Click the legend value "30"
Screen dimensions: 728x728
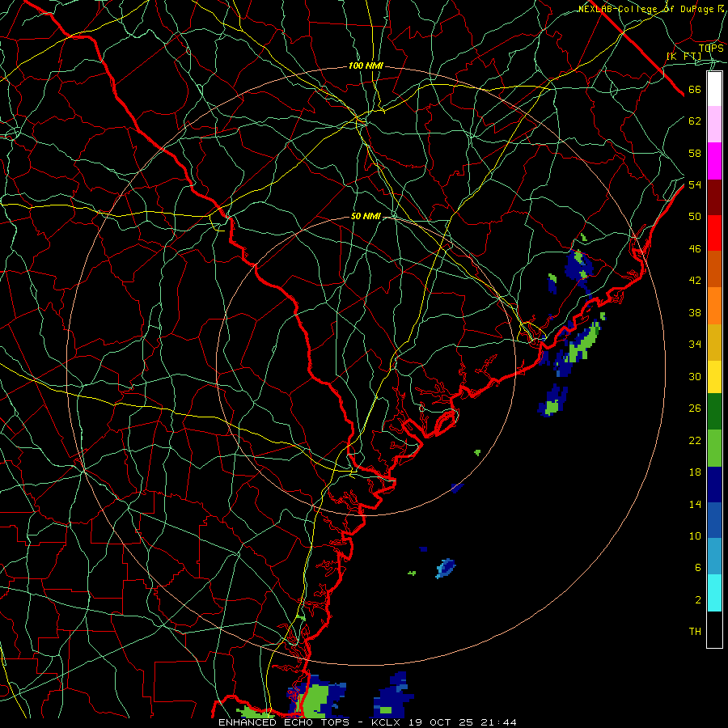(695, 376)
